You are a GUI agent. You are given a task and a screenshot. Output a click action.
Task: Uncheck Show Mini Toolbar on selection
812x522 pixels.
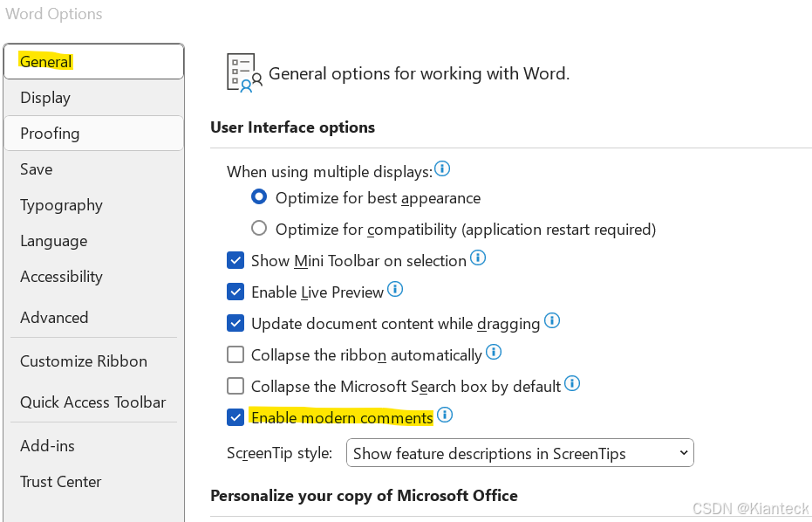[235, 260]
